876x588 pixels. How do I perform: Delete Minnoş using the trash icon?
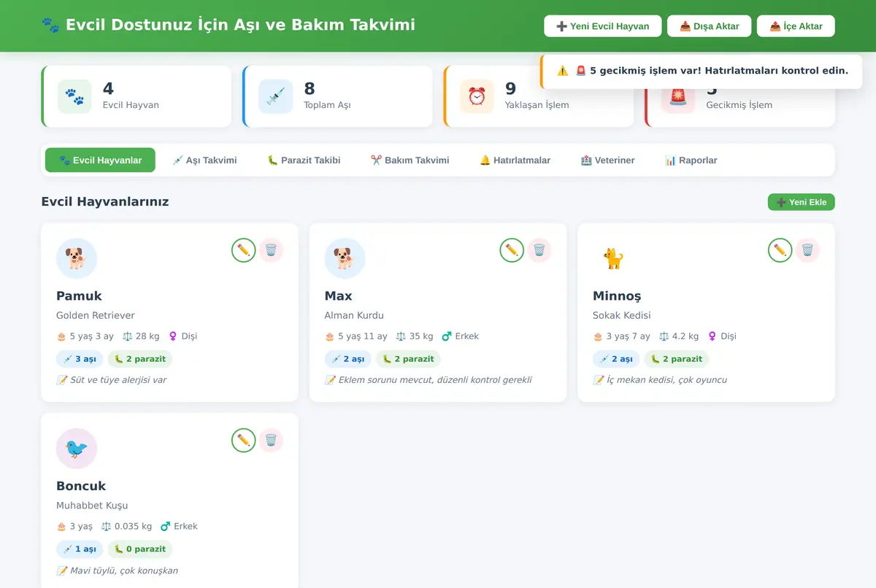(x=807, y=250)
